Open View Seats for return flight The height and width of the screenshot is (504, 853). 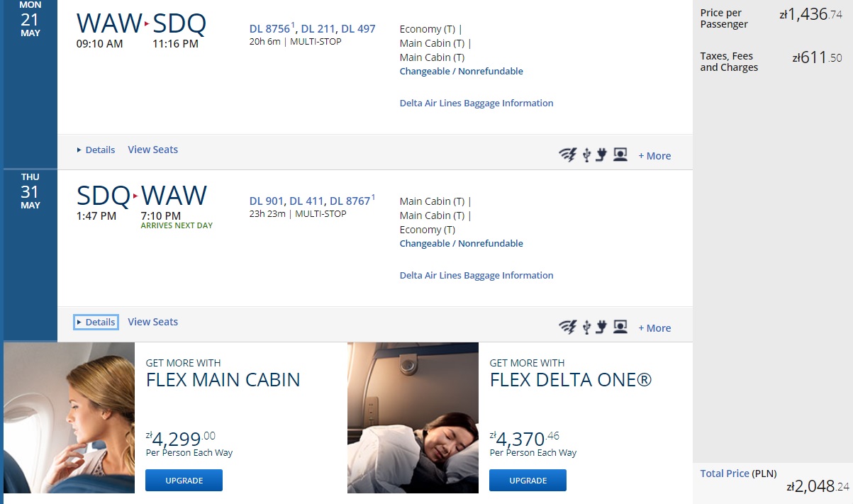coord(153,322)
